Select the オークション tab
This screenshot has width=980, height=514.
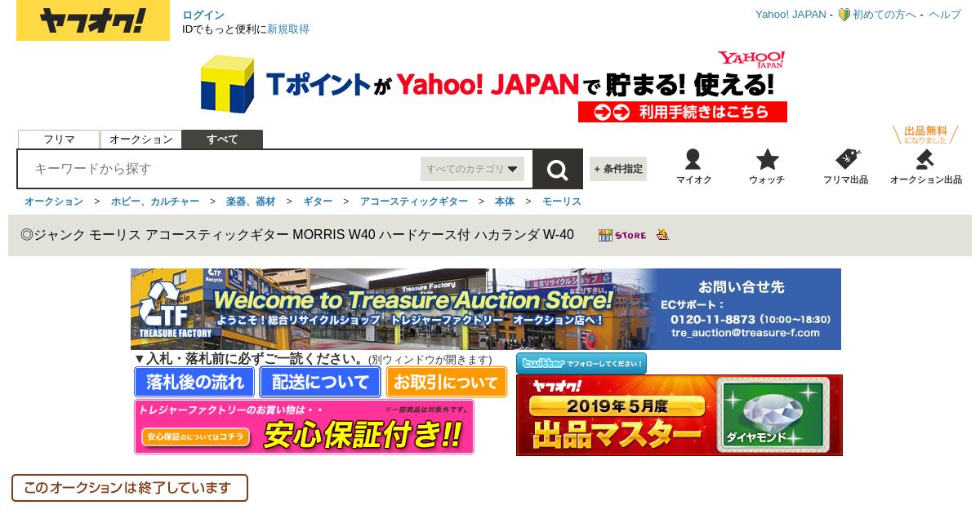pyautogui.click(x=141, y=140)
